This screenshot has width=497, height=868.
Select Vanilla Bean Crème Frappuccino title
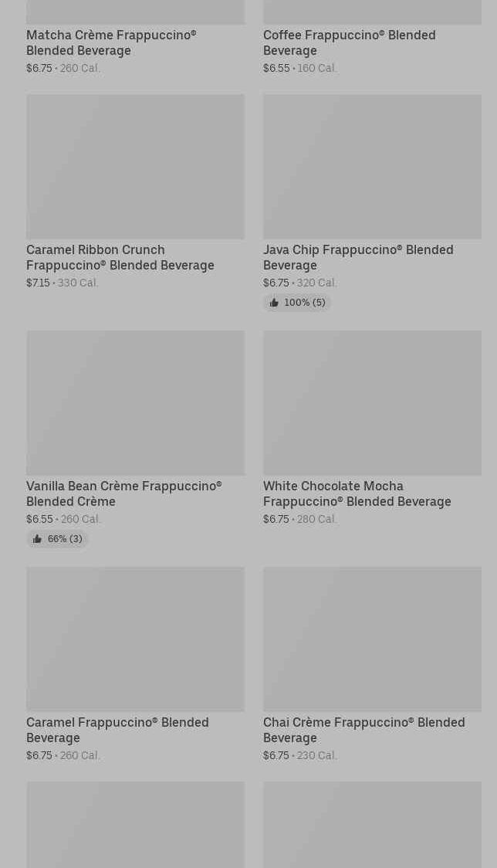pyautogui.click(x=124, y=493)
